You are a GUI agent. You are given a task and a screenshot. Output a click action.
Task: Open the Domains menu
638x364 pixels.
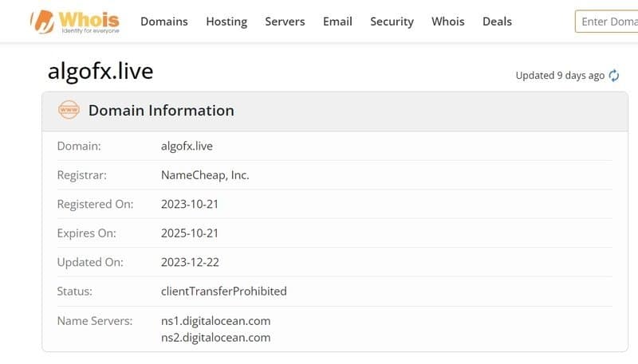point(164,22)
